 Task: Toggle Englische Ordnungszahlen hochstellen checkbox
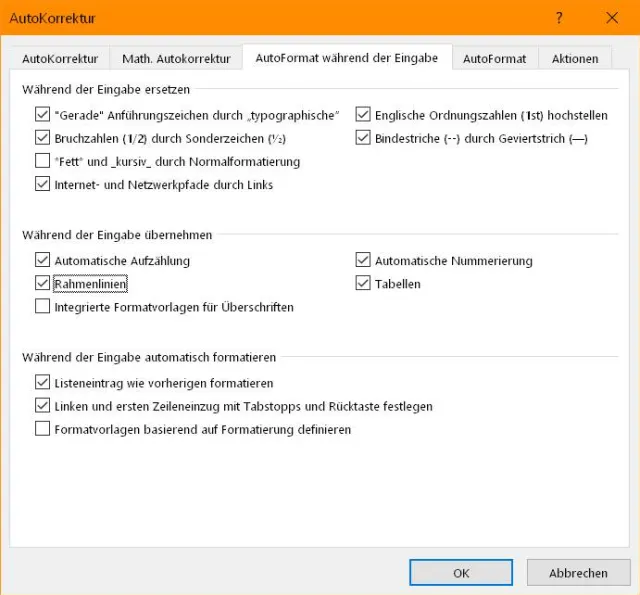[363, 115]
